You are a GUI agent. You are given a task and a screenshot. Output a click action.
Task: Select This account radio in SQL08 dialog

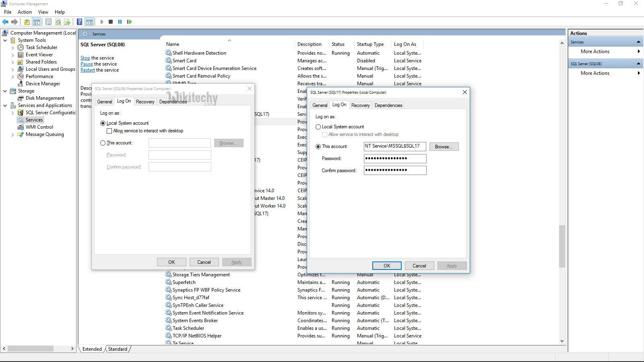[103, 143]
